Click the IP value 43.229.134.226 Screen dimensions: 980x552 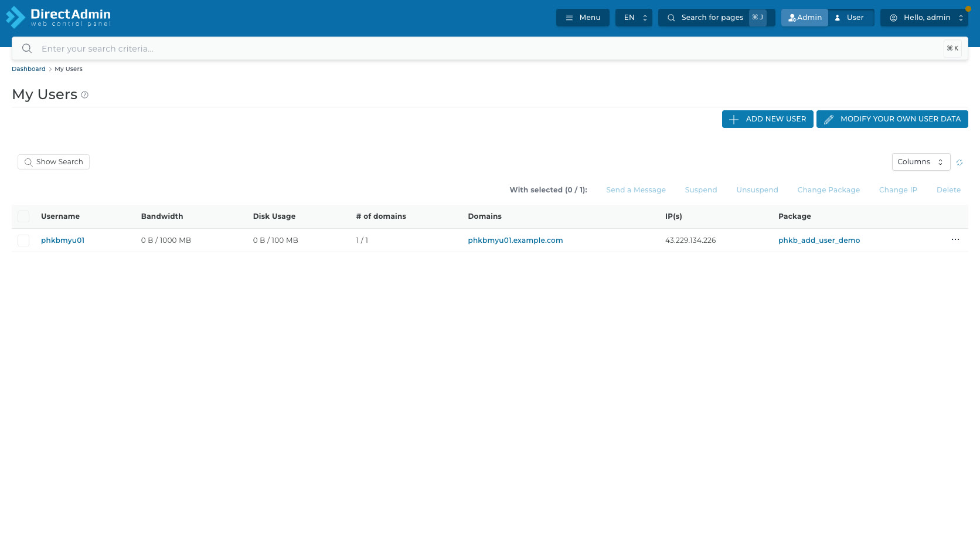pos(690,241)
